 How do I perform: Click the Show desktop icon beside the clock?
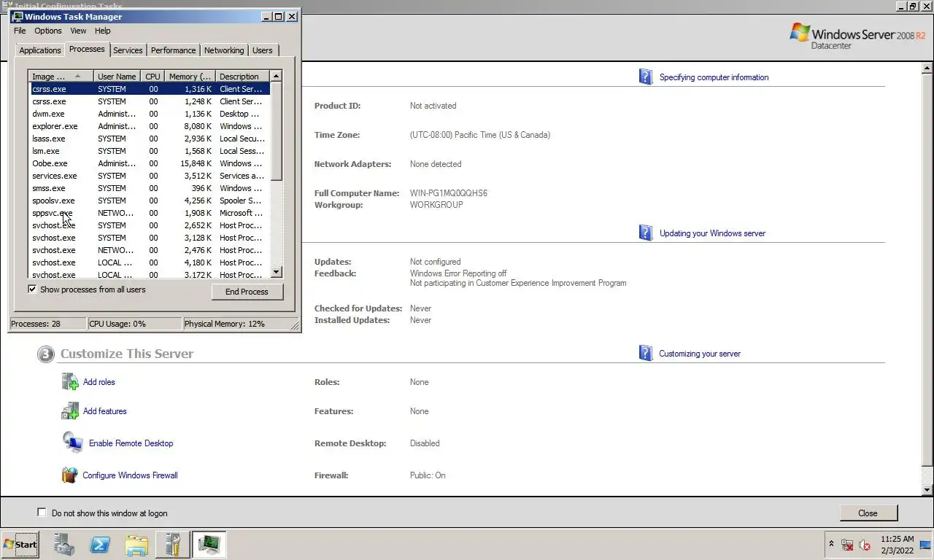click(926, 544)
